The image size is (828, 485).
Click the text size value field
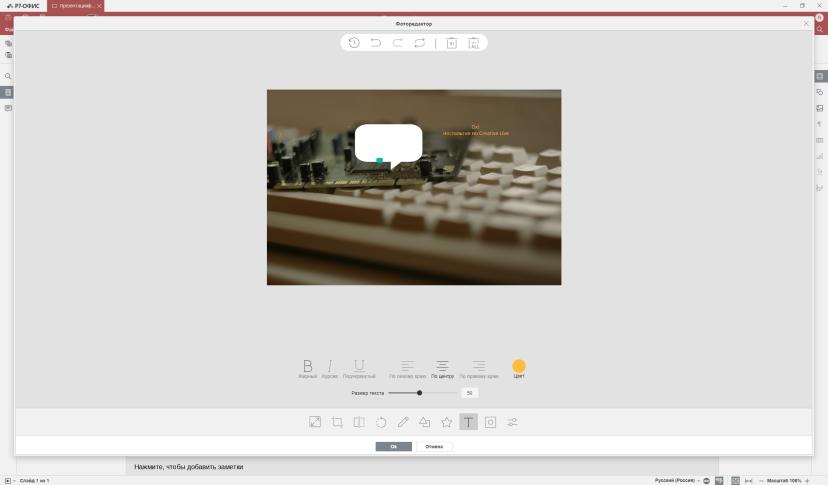click(469, 393)
